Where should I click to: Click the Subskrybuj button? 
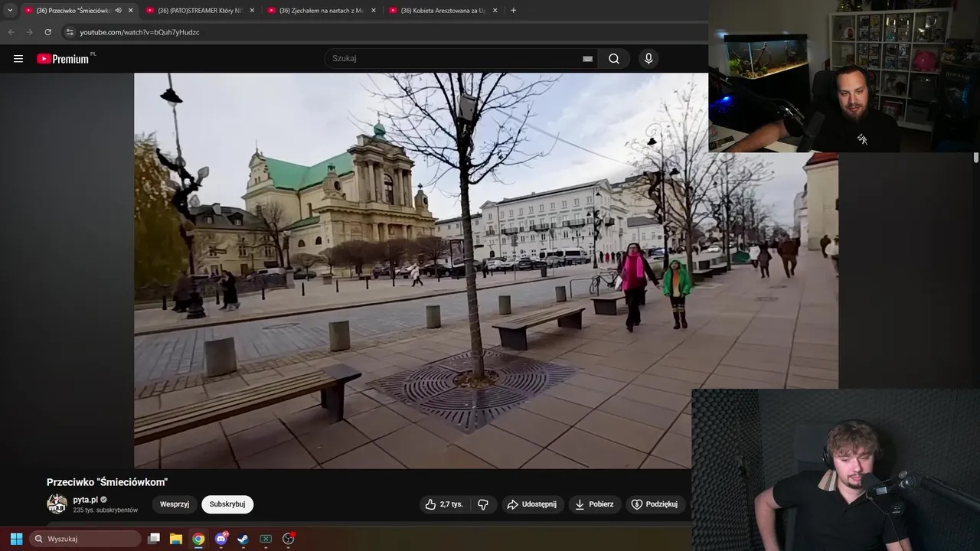(x=227, y=504)
